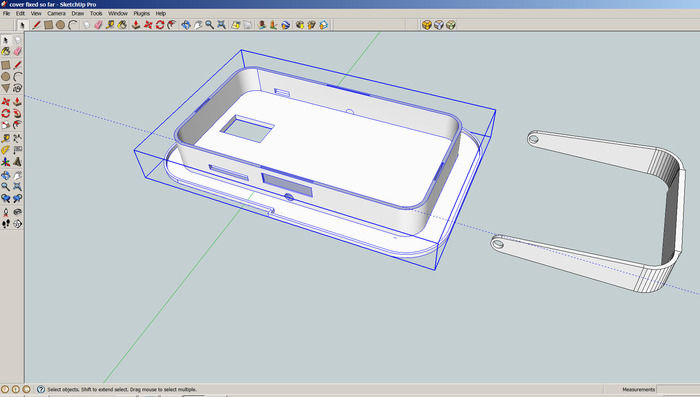The width and height of the screenshot is (700, 397).
Task: Open the Tools menu
Action: tap(96, 13)
